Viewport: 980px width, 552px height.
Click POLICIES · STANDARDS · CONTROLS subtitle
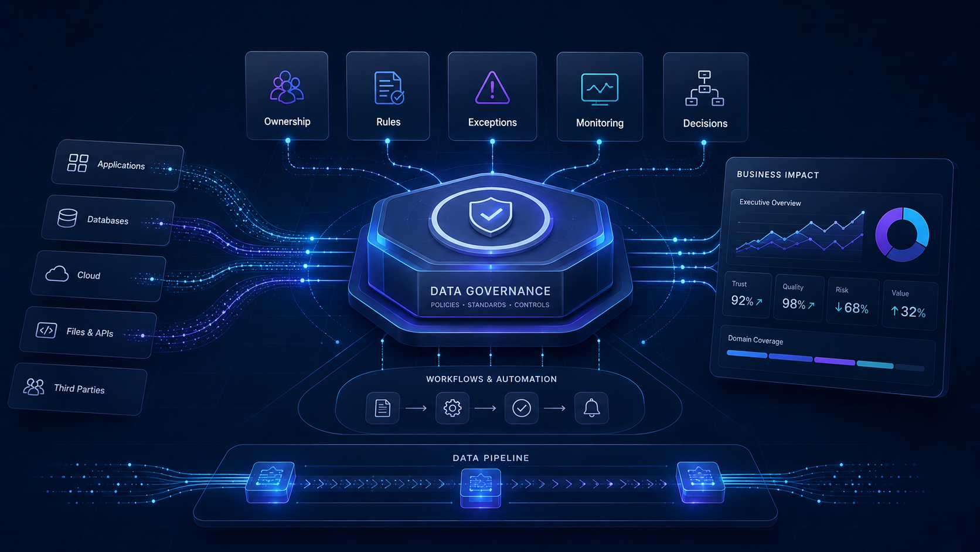490,305
